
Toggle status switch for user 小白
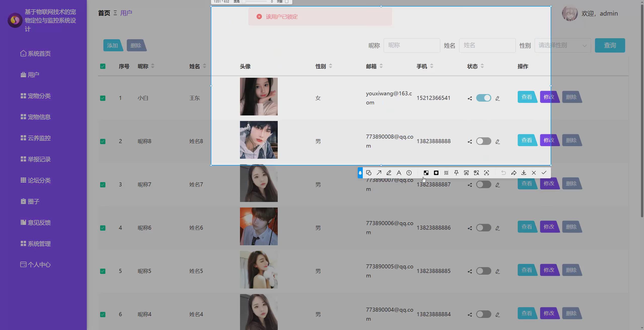coord(484,98)
